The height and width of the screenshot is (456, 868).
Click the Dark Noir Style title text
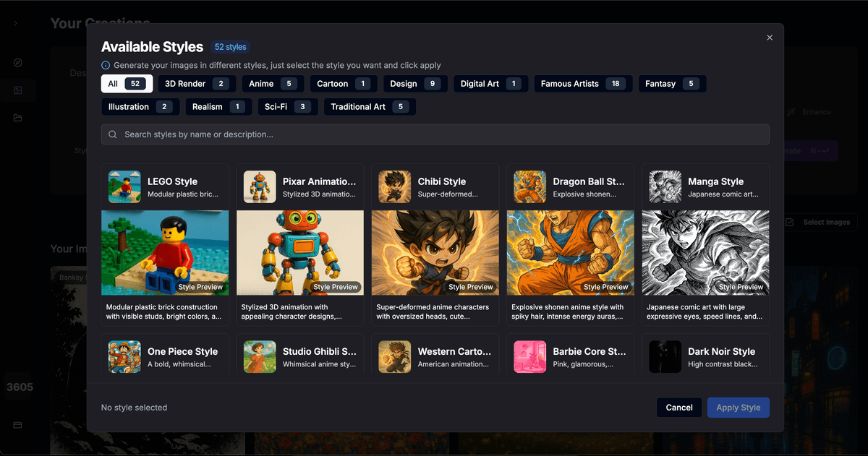coord(721,351)
